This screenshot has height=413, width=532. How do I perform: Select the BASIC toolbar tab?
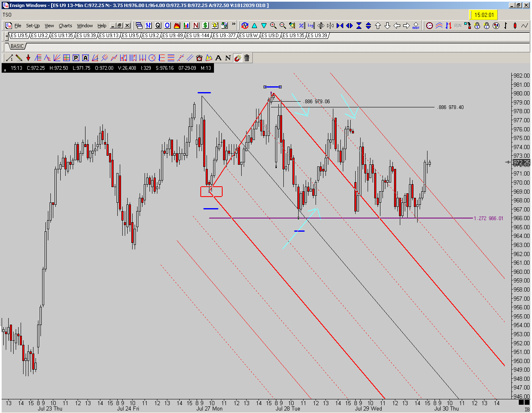click(x=17, y=46)
